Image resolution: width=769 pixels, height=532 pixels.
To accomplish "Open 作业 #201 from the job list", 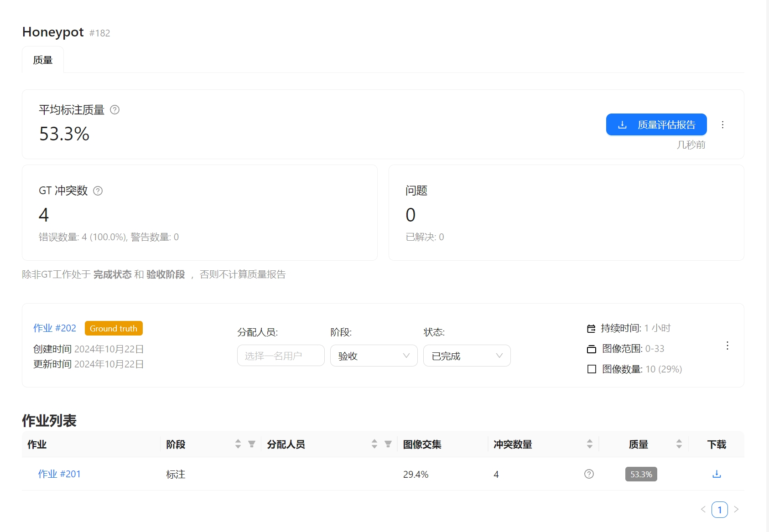I will (x=59, y=474).
